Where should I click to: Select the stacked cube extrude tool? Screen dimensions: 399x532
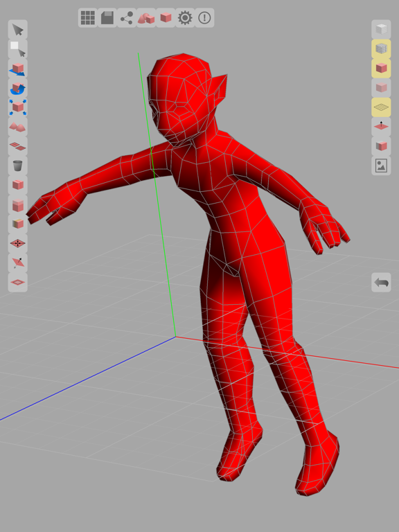coord(17,204)
